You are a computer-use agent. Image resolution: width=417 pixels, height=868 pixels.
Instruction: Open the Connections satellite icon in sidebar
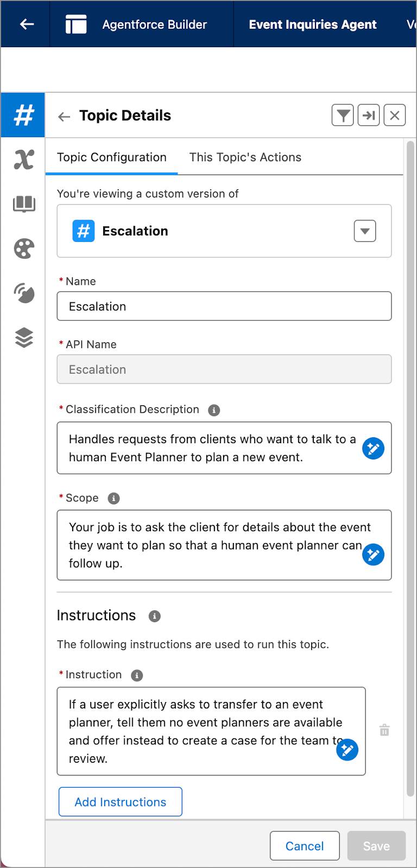pos(24,293)
